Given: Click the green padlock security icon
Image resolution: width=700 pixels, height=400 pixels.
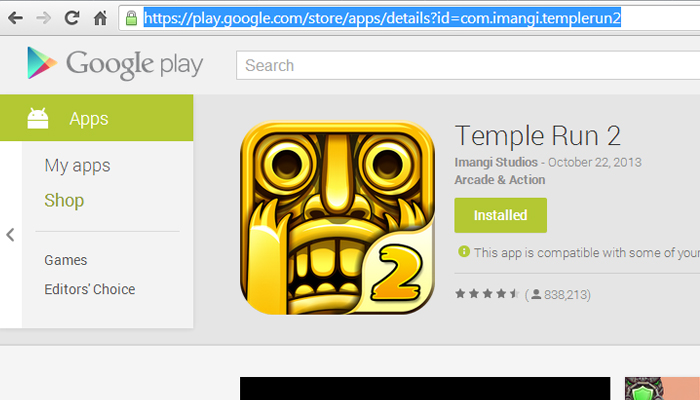Looking at the screenshot, I should tap(131, 18).
